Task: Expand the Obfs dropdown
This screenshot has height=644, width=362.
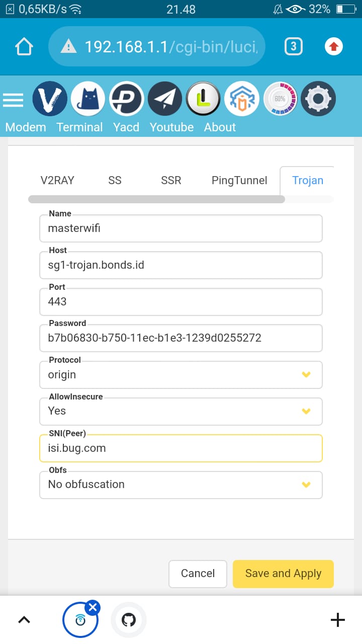Action: point(181,484)
